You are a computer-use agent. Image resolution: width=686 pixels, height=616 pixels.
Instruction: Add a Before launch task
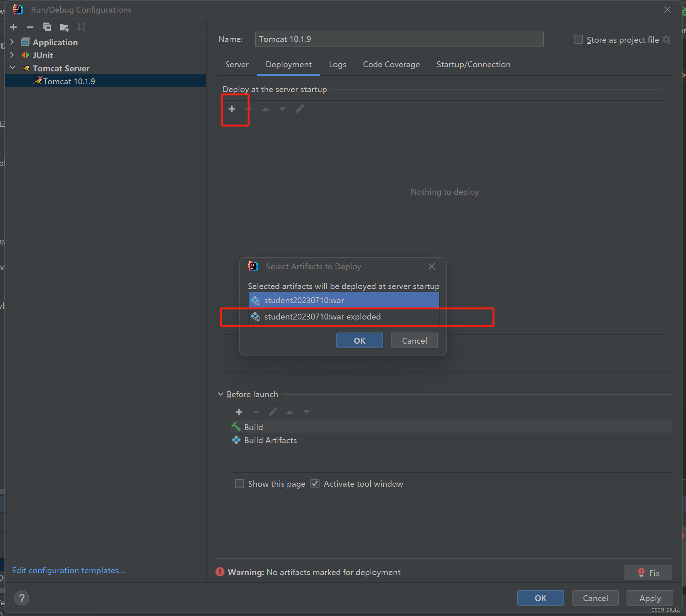(239, 412)
